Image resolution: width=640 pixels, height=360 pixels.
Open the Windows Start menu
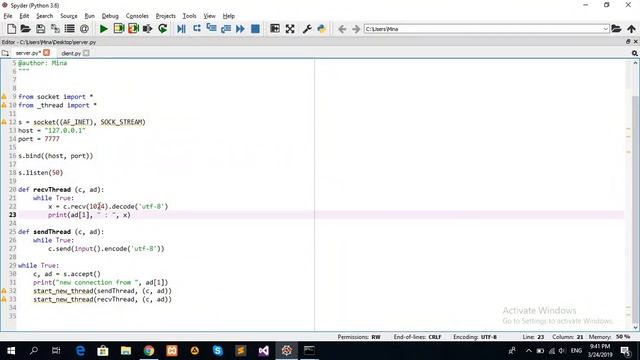tap(11, 351)
